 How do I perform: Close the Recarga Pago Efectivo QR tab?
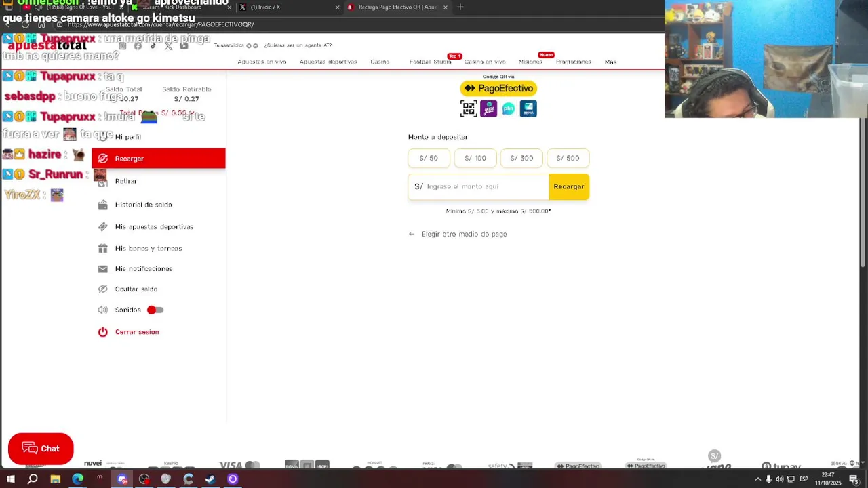[x=446, y=7]
